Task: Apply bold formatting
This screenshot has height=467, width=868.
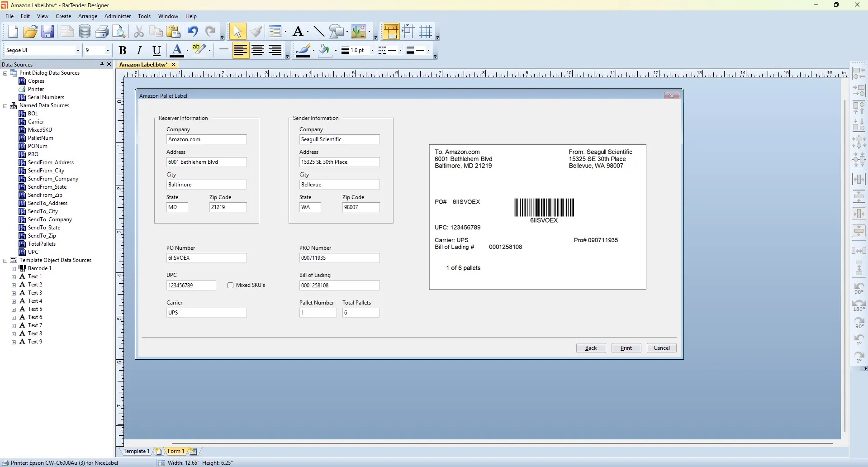Action: pos(122,50)
